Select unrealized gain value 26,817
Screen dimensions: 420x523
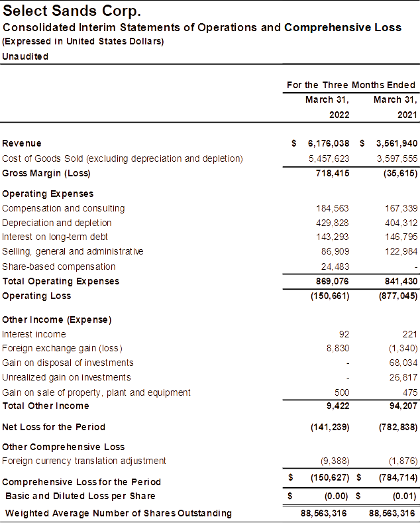click(403, 378)
